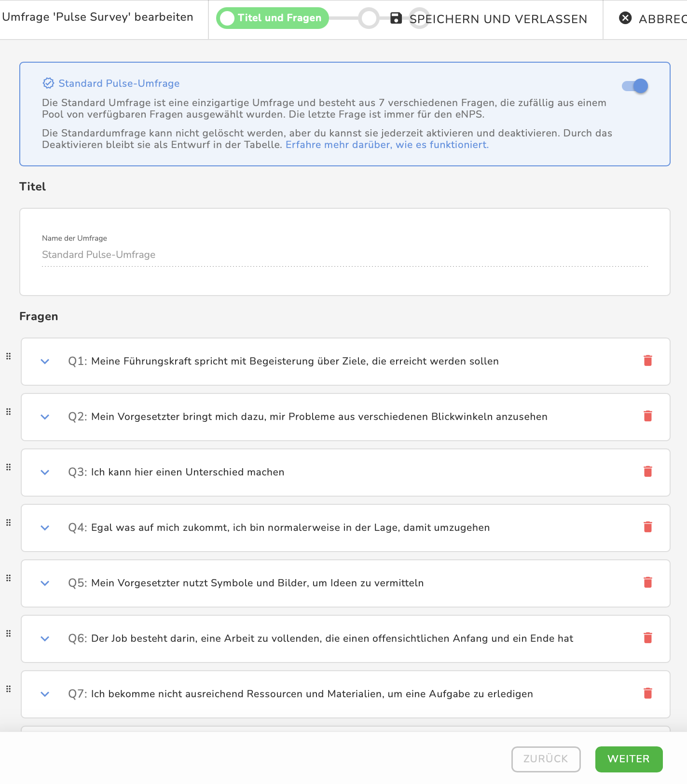Click the Q5 text about Symbole und Bilder
The height and width of the screenshot is (784, 687).
258,583
